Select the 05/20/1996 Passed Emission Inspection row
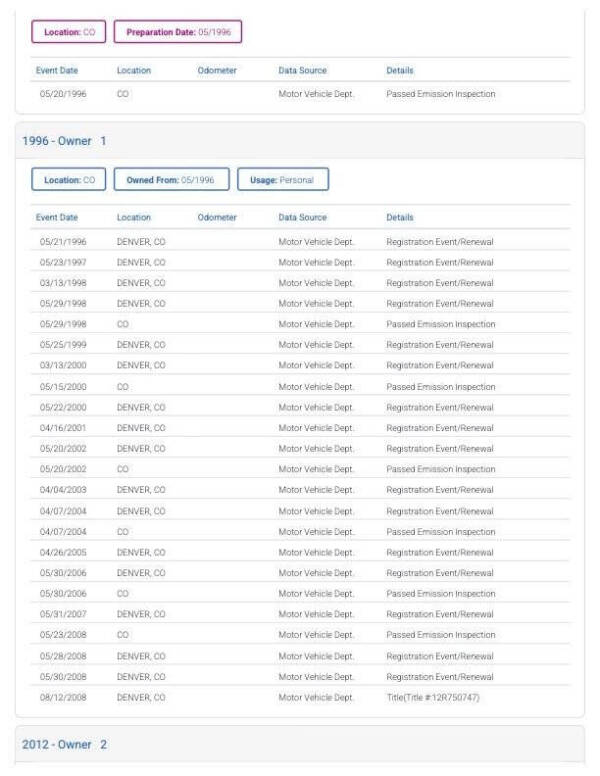The width and height of the screenshot is (600, 776). (300, 94)
